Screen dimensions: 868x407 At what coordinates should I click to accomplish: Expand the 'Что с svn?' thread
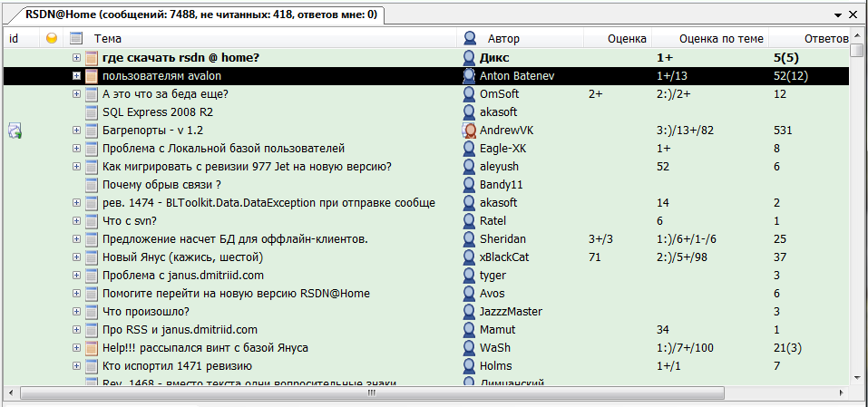77,221
